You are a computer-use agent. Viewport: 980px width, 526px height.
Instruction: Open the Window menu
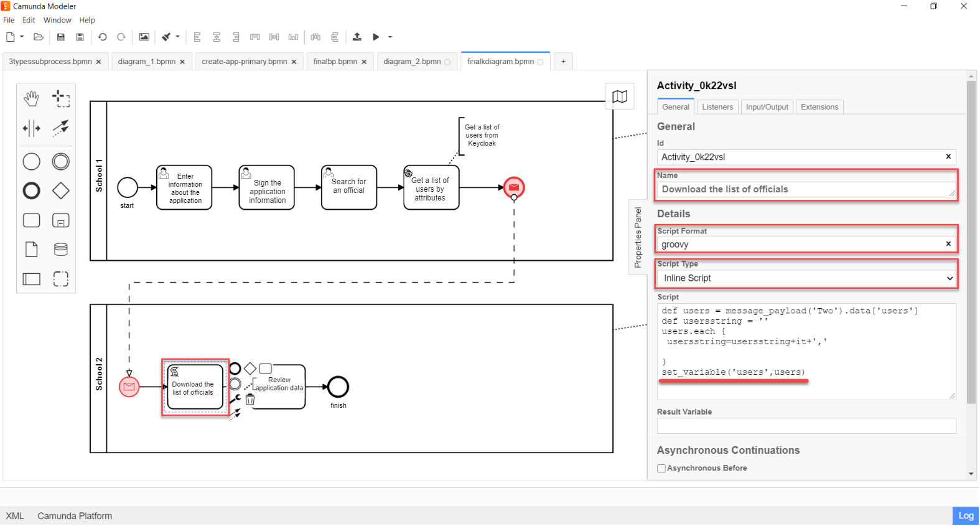pyautogui.click(x=57, y=20)
